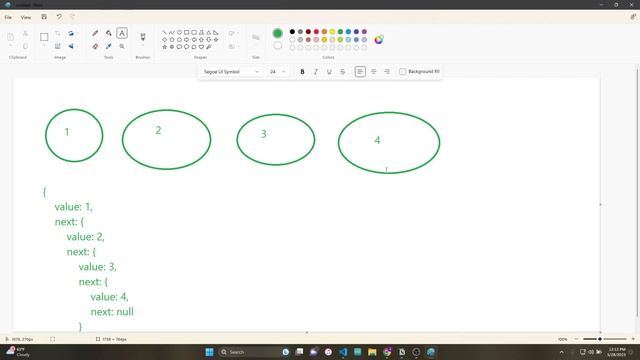Choose the rectangular Selection tool
The image size is (640, 360).
(44, 37)
